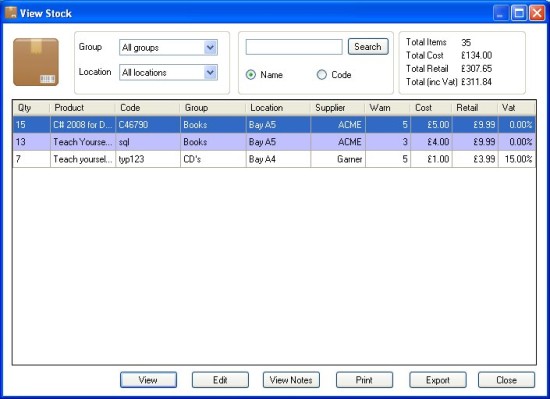550x399 pixels.
Task: Focus the search text input field
Action: [x=294, y=47]
